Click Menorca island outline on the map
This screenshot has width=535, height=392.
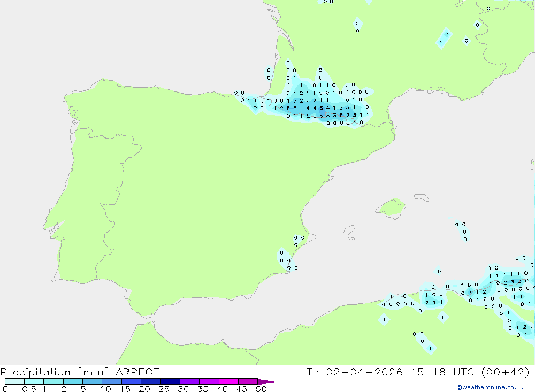422,197
